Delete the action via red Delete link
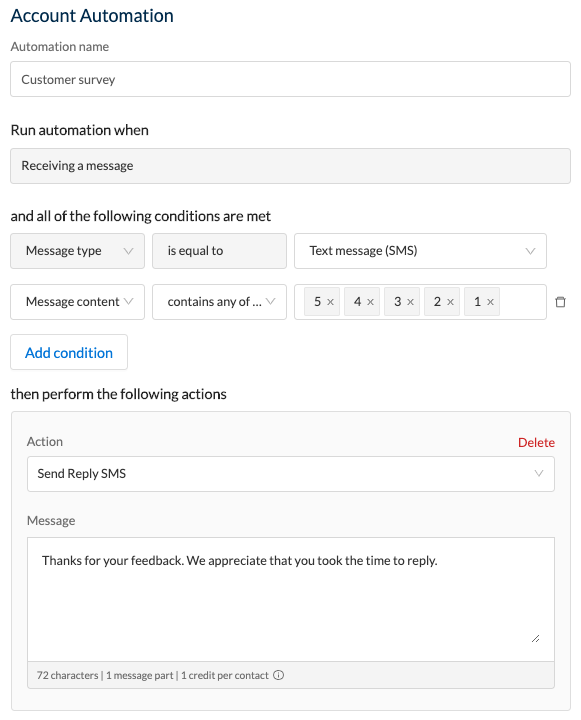 536,442
